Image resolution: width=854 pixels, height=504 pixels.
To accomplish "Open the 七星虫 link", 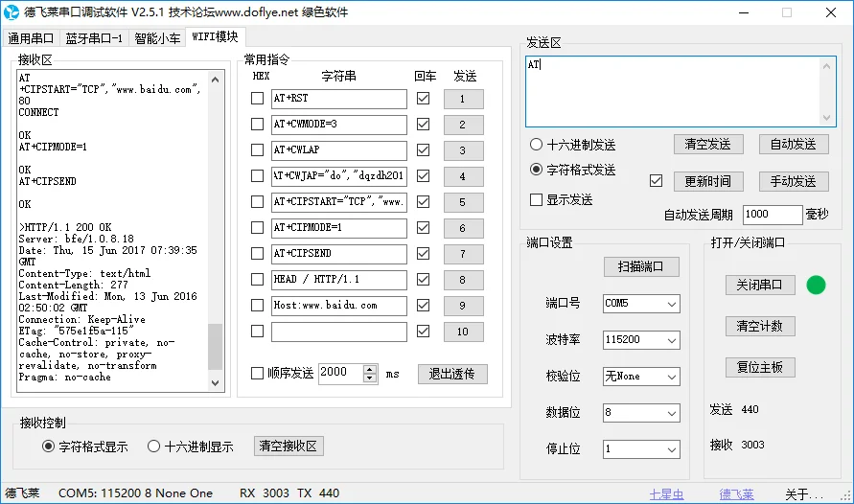I will [666, 494].
